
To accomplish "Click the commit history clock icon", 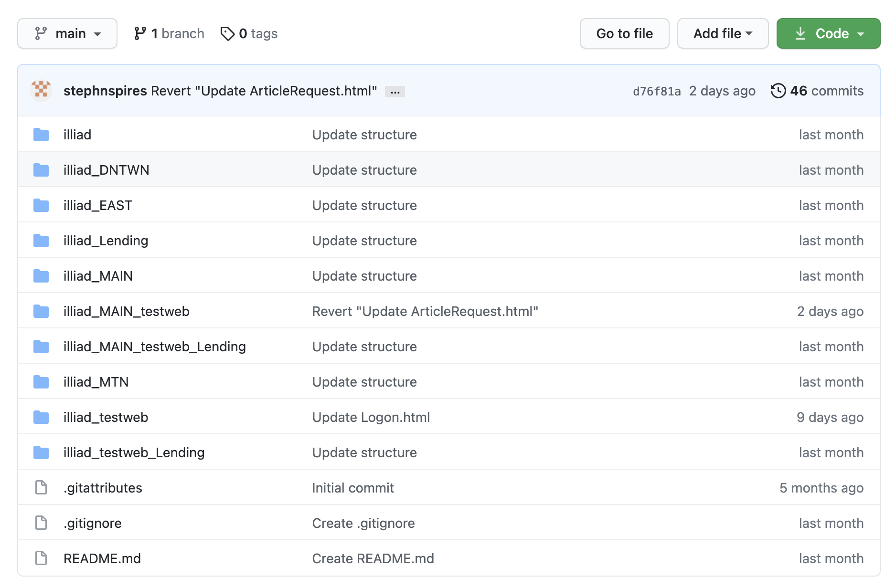I will [x=778, y=91].
